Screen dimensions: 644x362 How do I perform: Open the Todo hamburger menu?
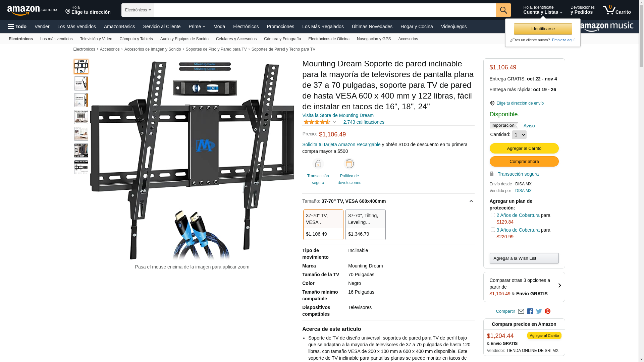click(x=17, y=26)
